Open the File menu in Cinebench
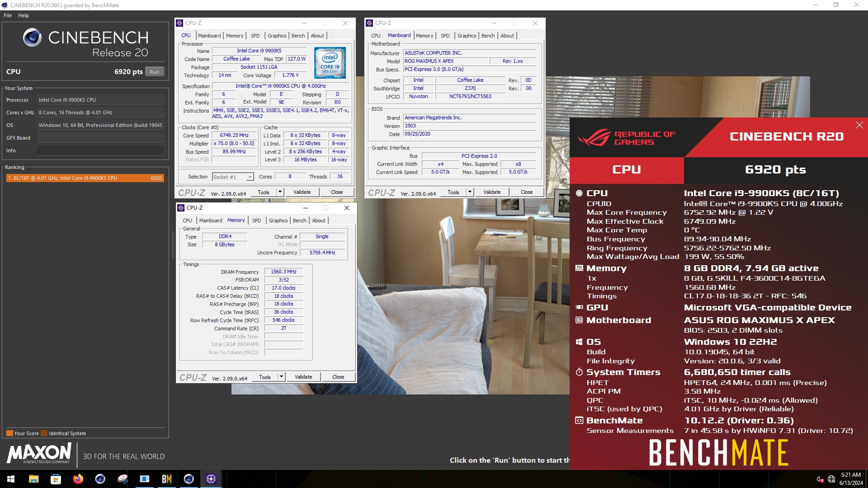 tap(8, 15)
